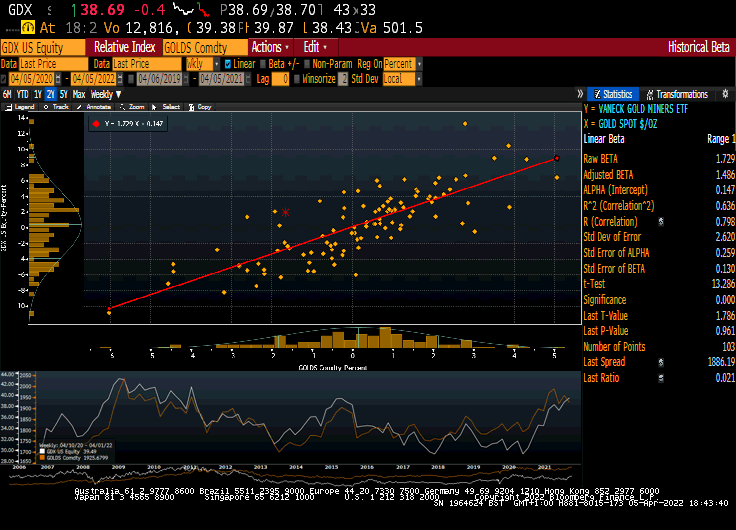Pick the Select pointer tool

tap(167, 106)
